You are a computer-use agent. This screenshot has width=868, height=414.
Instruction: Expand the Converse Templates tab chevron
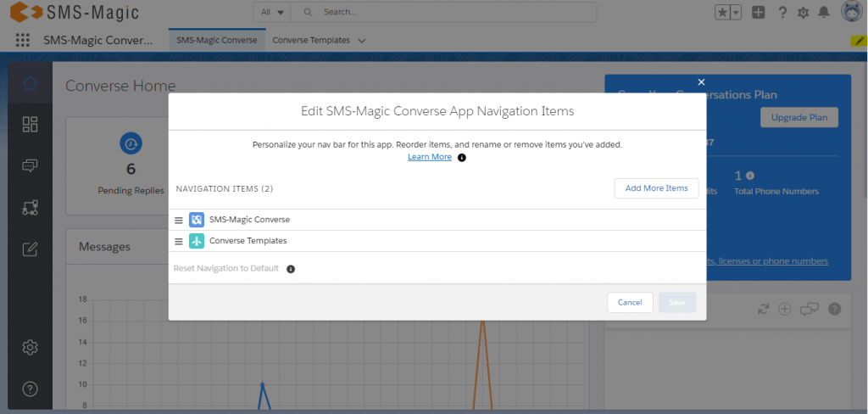click(362, 41)
